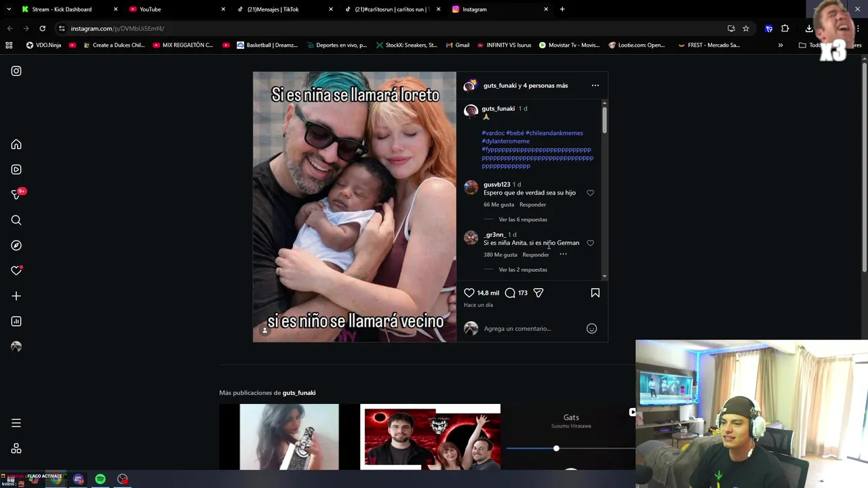Image resolution: width=868 pixels, height=488 pixels.
Task: Click the #chileandankmemes hashtag
Action: pos(554,133)
